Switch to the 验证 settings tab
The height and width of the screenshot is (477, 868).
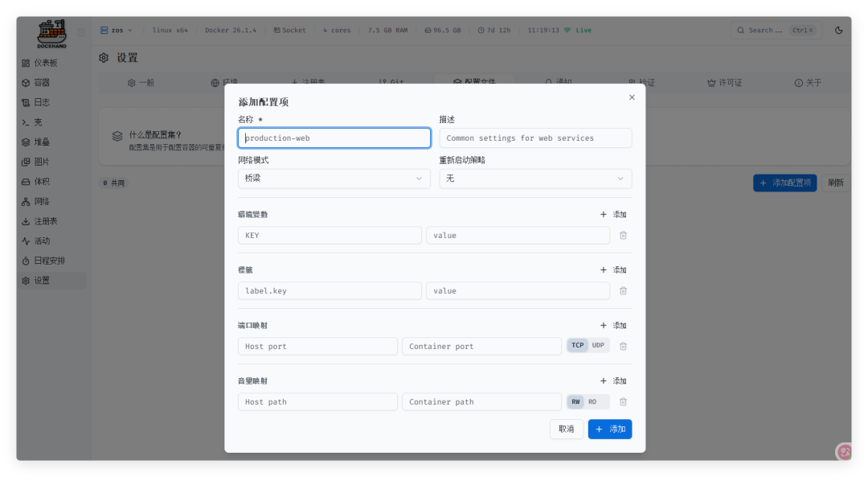pyautogui.click(x=642, y=83)
